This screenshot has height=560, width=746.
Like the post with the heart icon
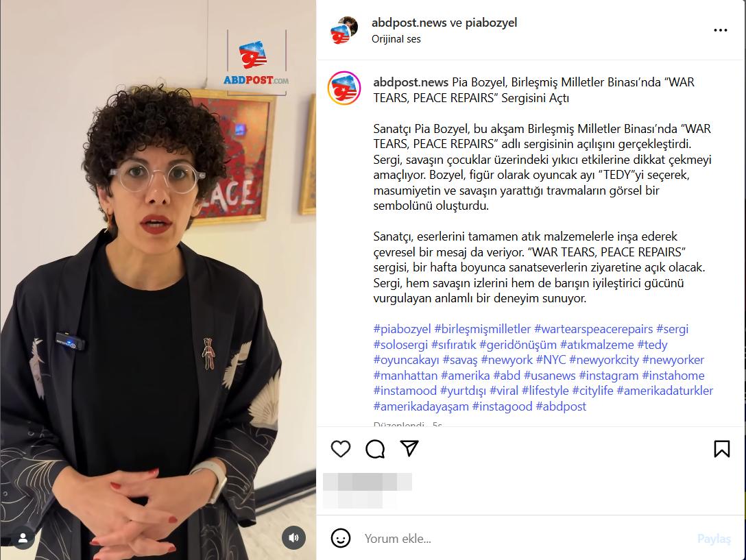[341, 449]
